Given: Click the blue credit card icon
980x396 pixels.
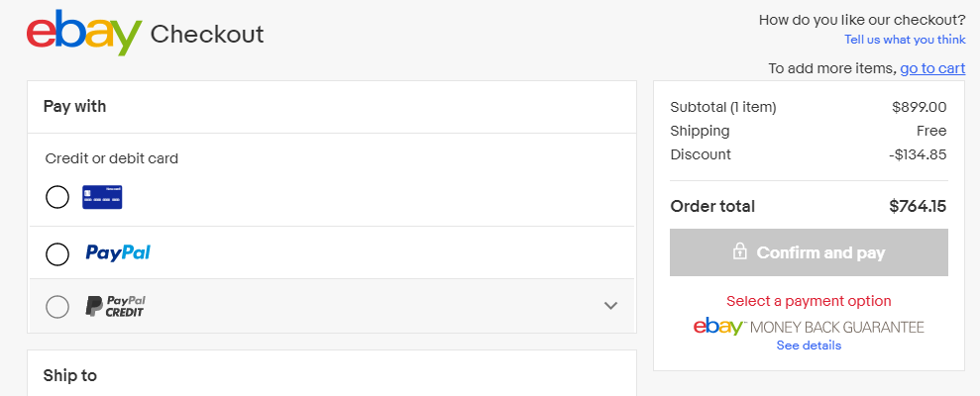Looking at the screenshot, I should tap(102, 197).
